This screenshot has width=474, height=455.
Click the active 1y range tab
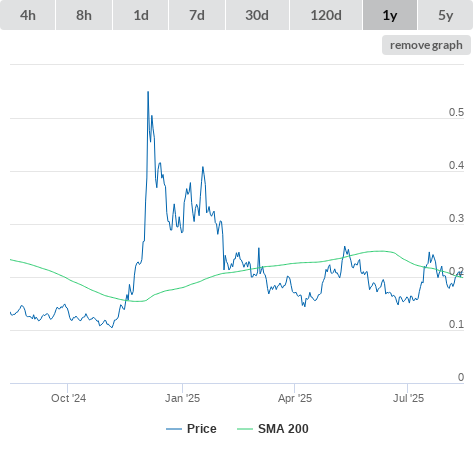390,15
